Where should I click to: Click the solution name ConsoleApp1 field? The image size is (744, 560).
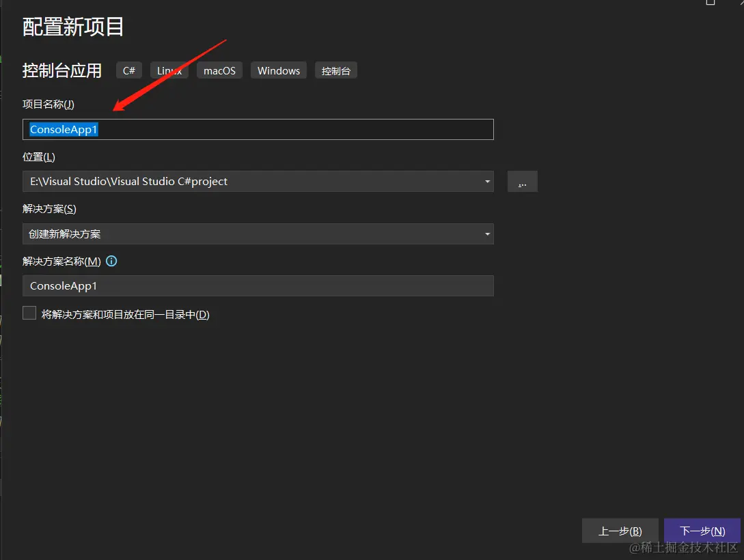(x=258, y=286)
